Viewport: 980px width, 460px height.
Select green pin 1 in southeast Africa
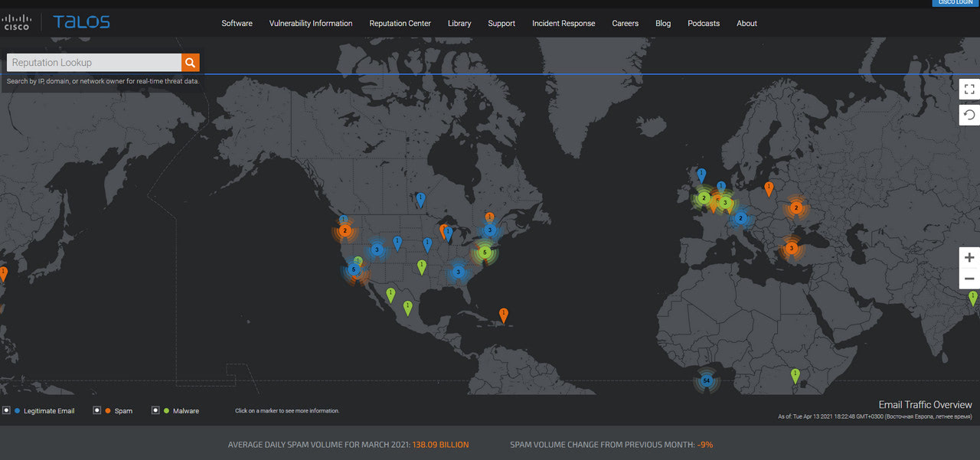795,375
